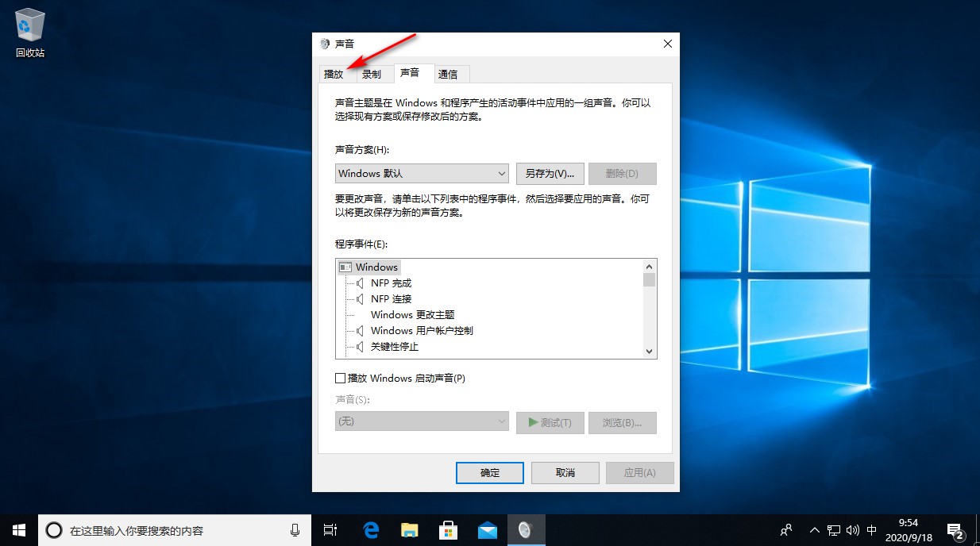
Task: Switch to the 录制 tab
Action: [371, 75]
